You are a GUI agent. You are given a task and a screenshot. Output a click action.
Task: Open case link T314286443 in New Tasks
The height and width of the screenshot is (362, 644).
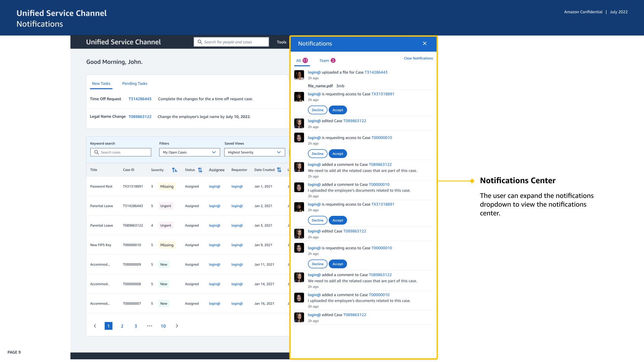coord(140,99)
